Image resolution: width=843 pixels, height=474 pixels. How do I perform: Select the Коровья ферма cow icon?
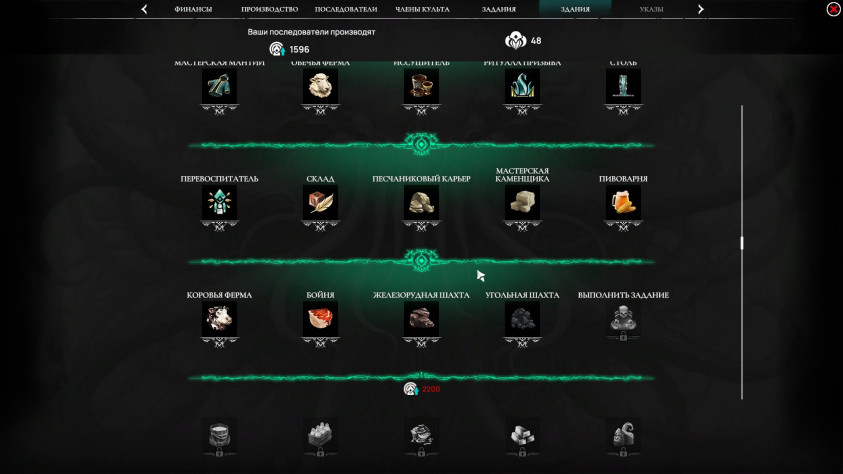(x=219, y=319)
